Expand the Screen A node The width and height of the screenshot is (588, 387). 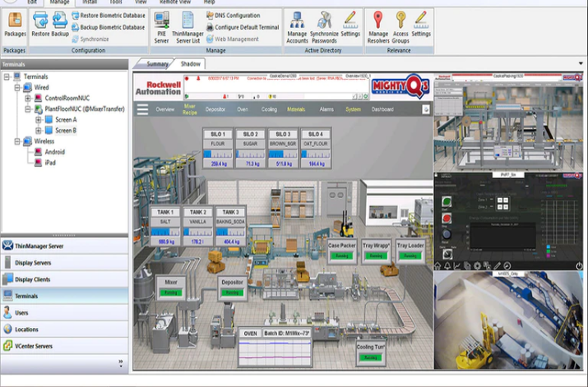click(39, 120)
